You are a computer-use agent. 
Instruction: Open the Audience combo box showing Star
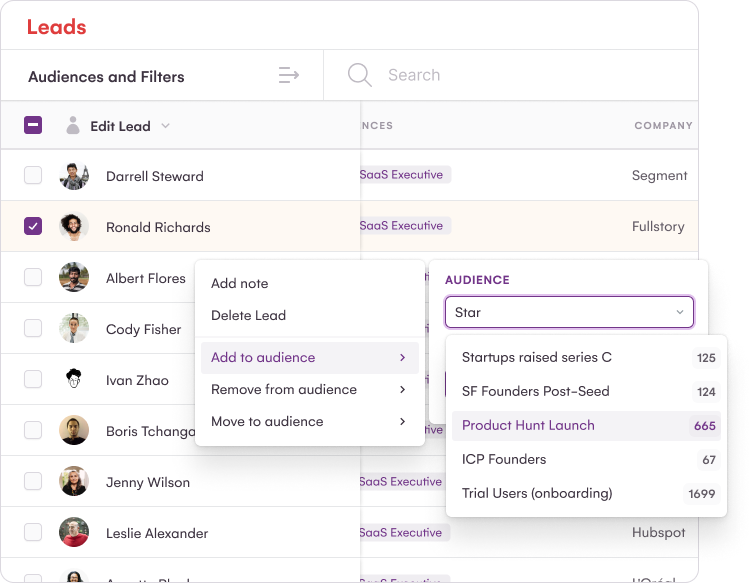[x=569, y=312]
